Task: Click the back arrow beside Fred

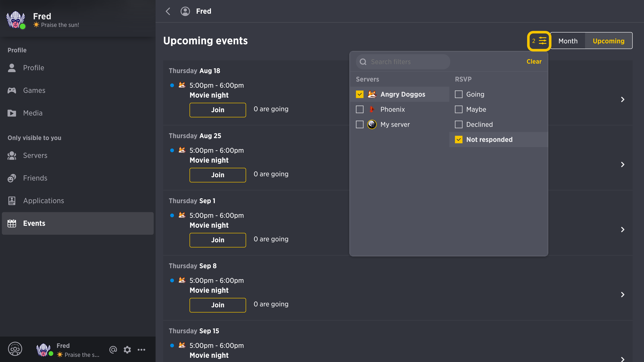Action: click(x=168, y=11)
